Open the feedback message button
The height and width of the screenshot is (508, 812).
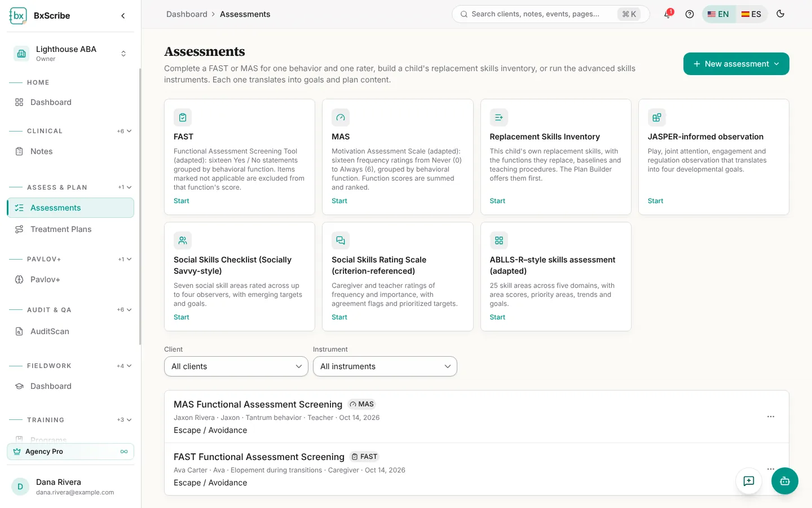[749, 481]
